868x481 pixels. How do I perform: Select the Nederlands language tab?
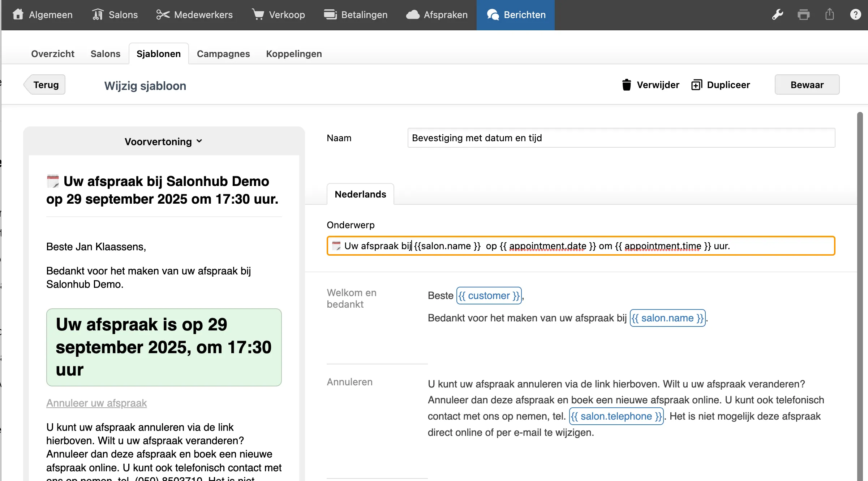(x=360, y=194)
